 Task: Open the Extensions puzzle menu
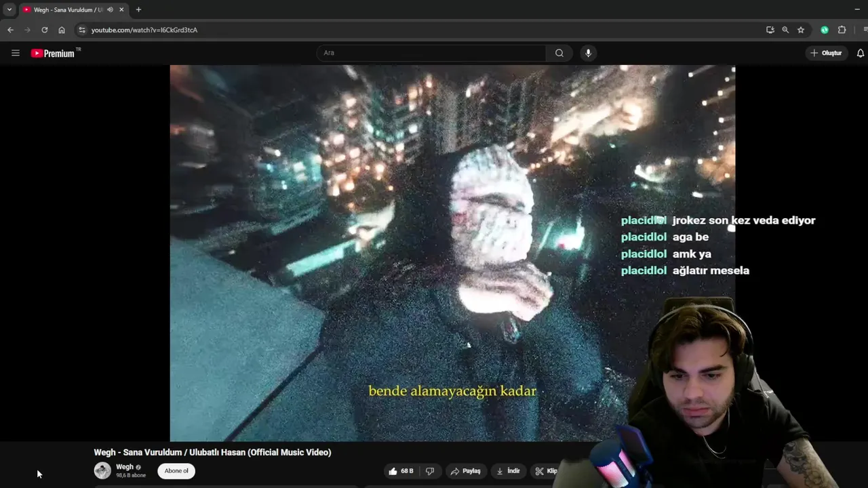[842, 30]
